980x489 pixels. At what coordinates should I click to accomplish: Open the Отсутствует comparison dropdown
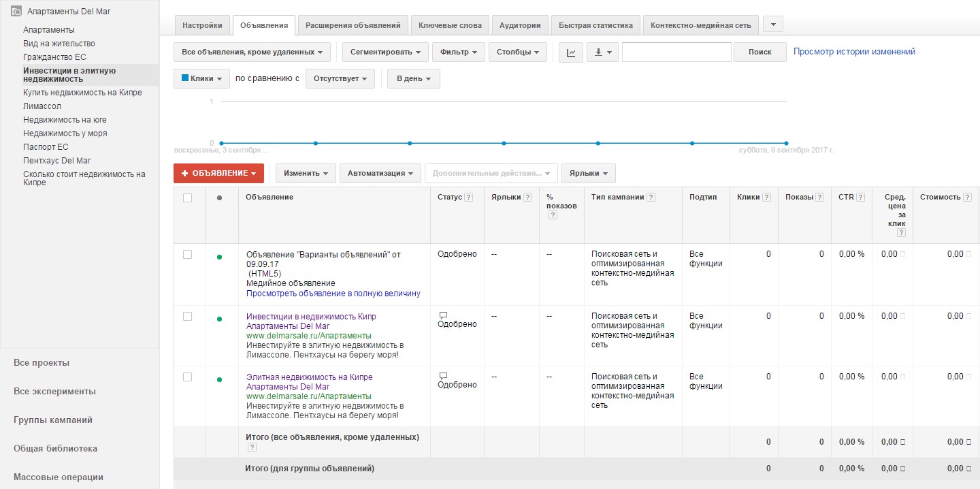(x=340, y=78)
